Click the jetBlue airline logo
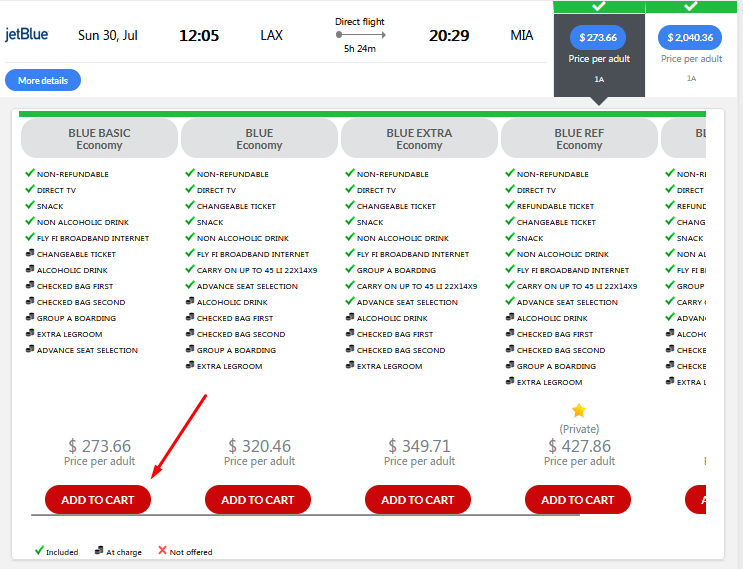This screenshot has width=743, height=569. (27, 35)
